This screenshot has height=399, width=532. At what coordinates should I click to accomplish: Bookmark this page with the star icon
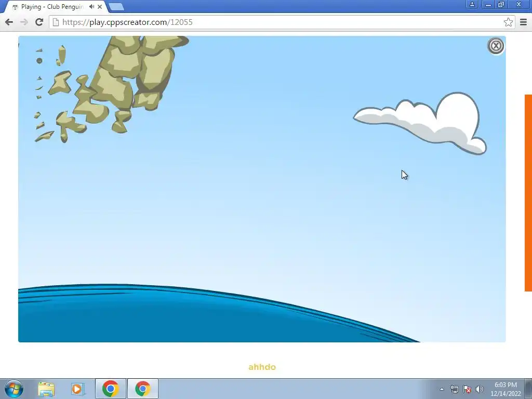click(x=508, y=22)
